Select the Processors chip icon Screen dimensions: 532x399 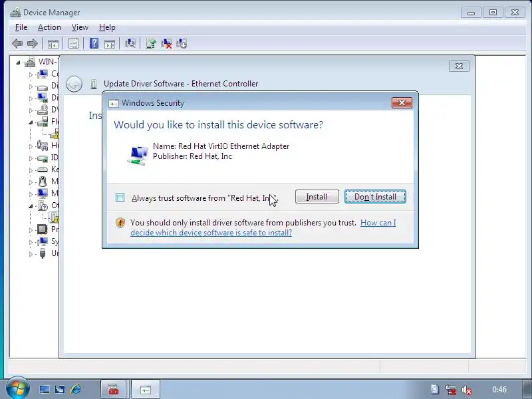43,229
